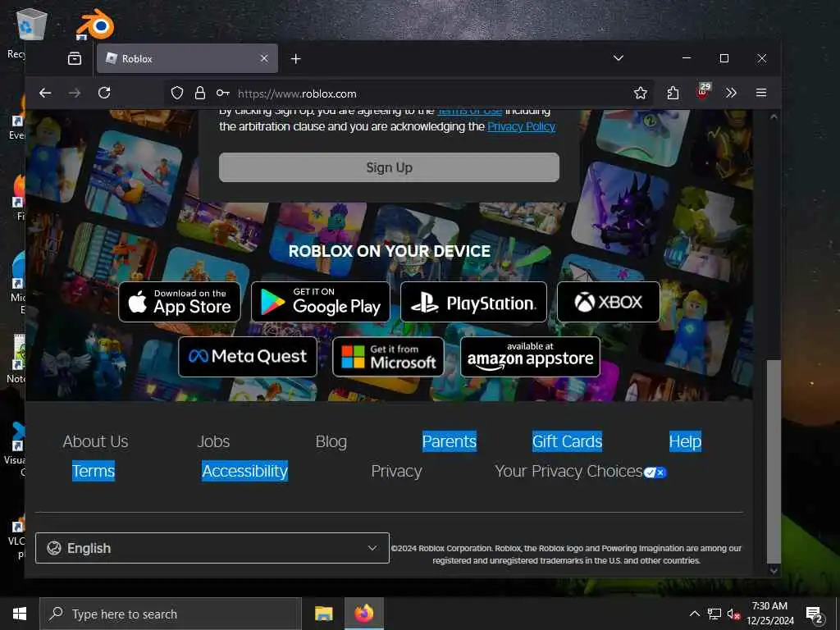The width and height of the screenshot is (840, 630).
Task: Open the Privacy Policy link
Action: (521, 127)
